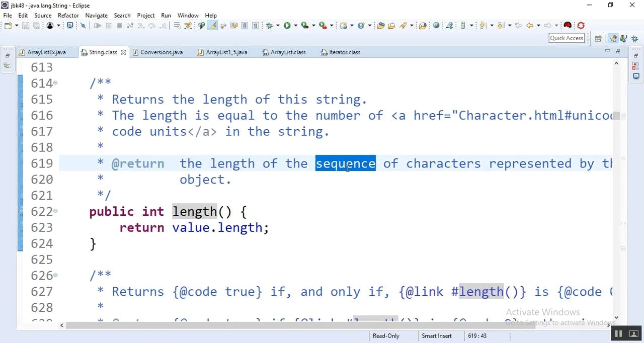Viewport: 644px width, 343px height.
Task: Click the Quick Access search field
Action: 567,38
